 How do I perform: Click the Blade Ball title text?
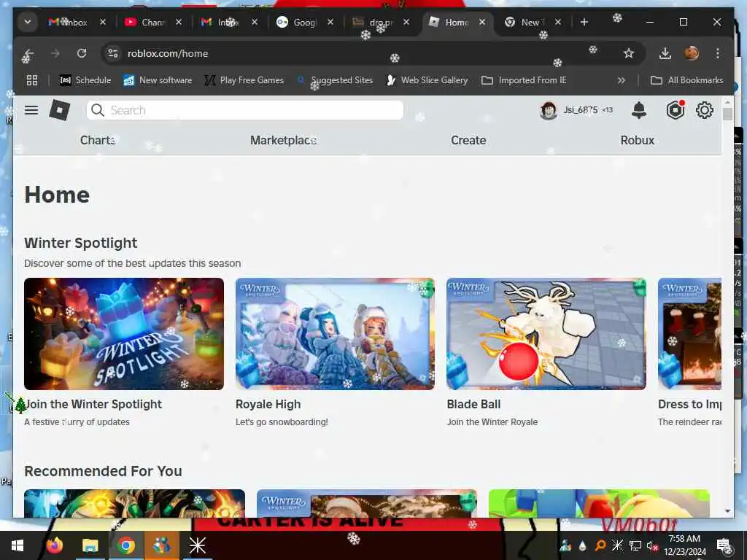(473, 404)
